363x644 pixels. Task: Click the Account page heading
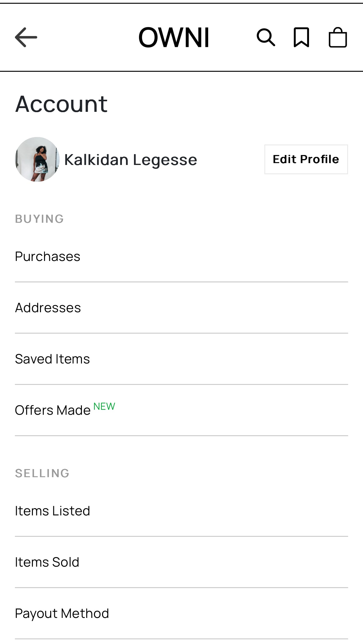click(61, 104)
